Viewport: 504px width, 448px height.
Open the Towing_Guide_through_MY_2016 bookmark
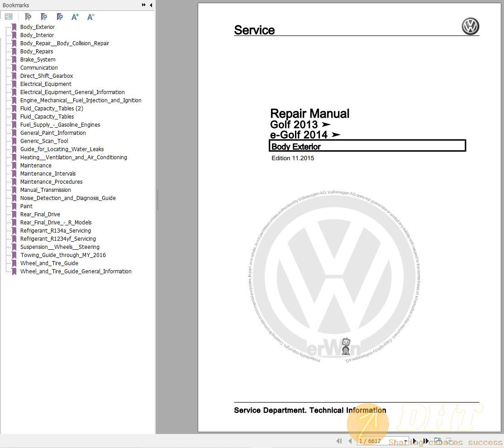pyautogui.click(x=63, y=255)
